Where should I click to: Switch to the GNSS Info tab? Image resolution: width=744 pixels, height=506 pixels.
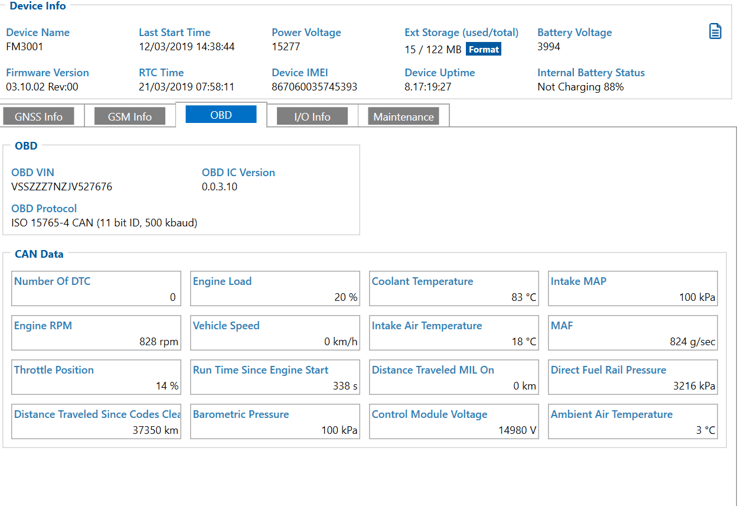39,116
